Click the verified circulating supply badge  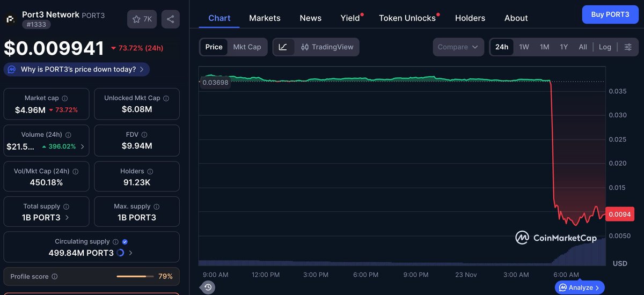pos(125,242)
